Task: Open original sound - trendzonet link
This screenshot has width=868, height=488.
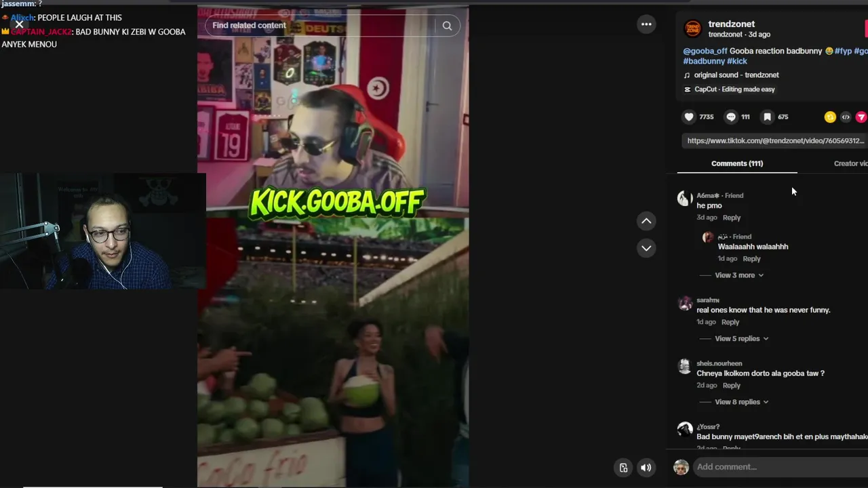Action: coord(736,75)
